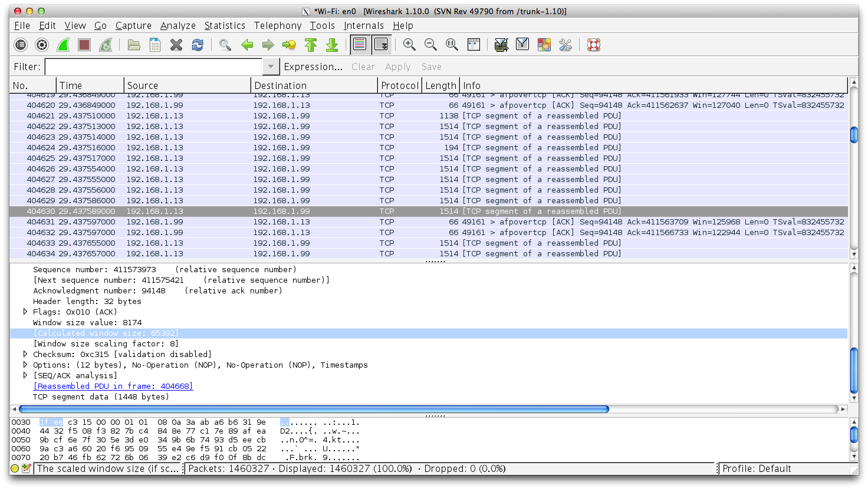This screenshot has height=489, width=868.
Task: Open a capture file folder icon
Action: coord(134,45)
